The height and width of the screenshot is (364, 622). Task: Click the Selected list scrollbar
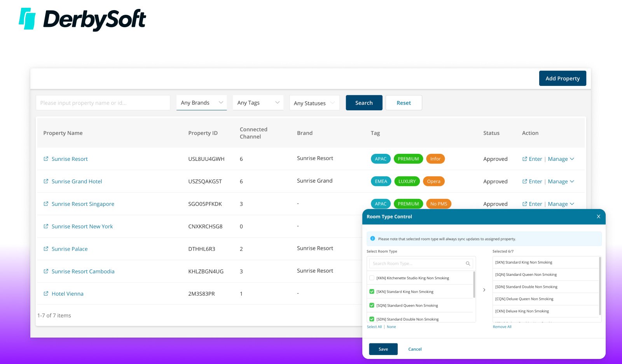coord(600,286)
